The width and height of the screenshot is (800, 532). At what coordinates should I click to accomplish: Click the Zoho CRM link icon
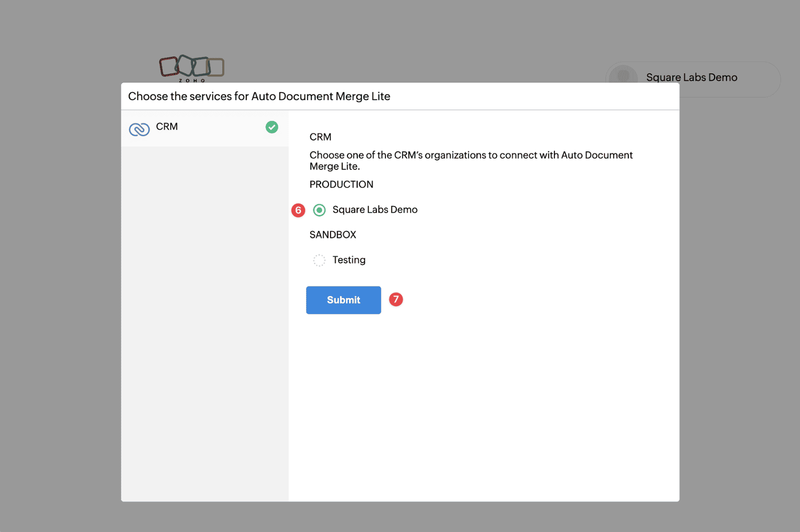coord(139,129)
